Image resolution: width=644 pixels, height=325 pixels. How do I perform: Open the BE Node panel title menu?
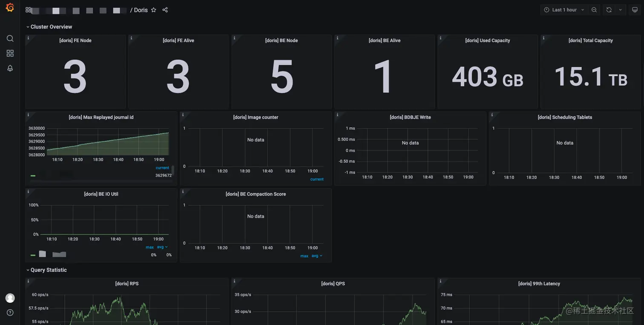(282, 40)
